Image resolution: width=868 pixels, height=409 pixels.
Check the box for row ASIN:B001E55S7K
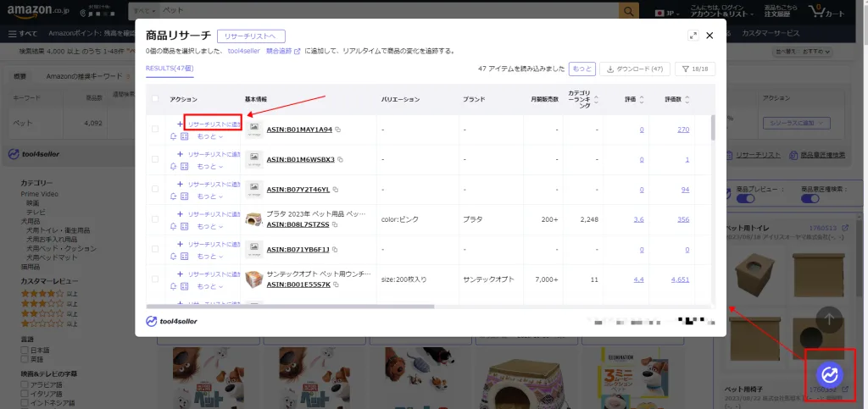point(155,279)
